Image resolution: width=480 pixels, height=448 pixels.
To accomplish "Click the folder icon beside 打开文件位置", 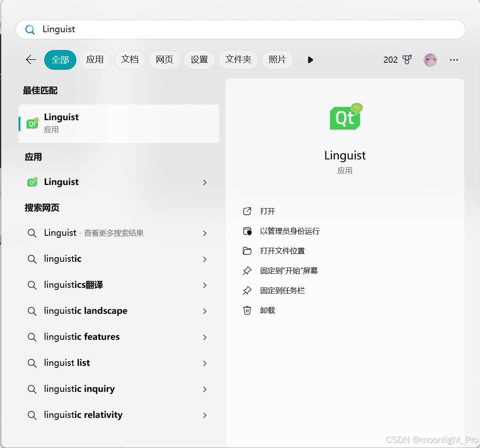I will (247, 251).
